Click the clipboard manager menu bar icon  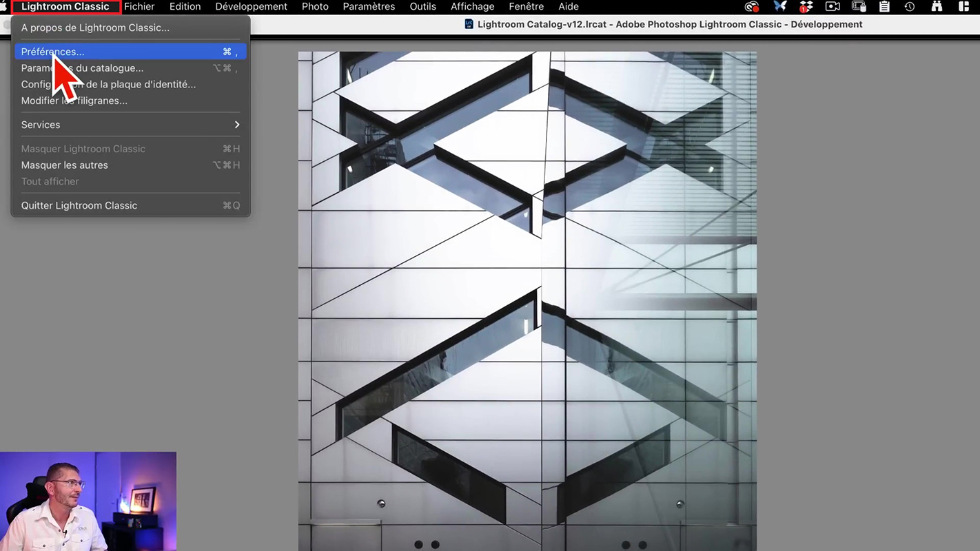(x=884, y=7)
